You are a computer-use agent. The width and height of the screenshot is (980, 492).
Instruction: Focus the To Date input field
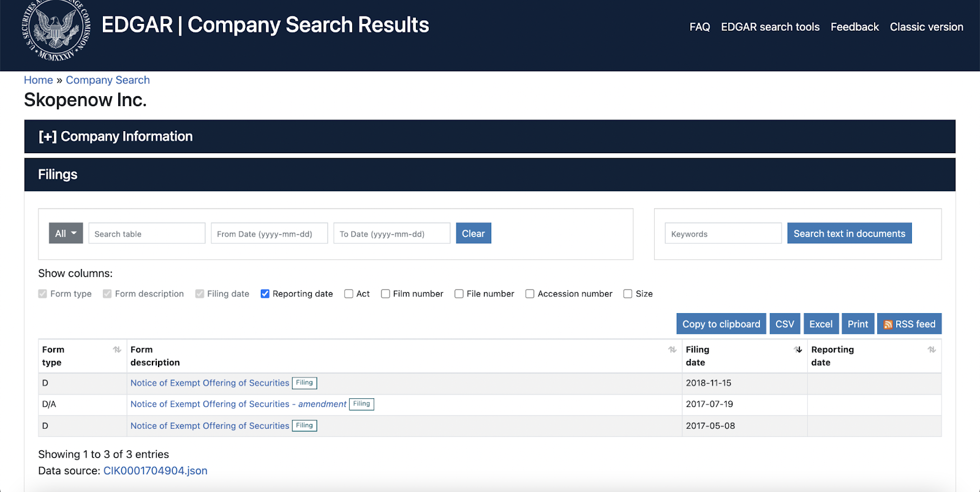(392, 233)
